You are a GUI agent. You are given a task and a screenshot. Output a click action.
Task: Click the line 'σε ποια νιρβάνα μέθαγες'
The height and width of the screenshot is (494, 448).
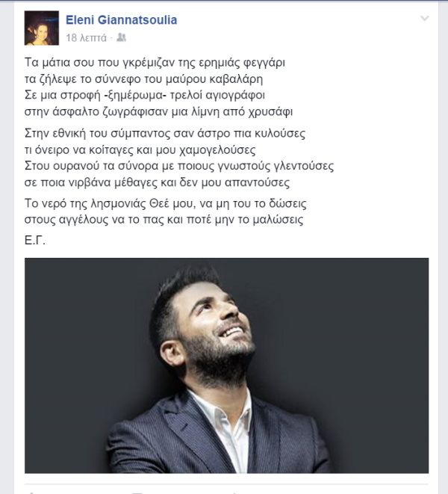(x=157, y=182)
